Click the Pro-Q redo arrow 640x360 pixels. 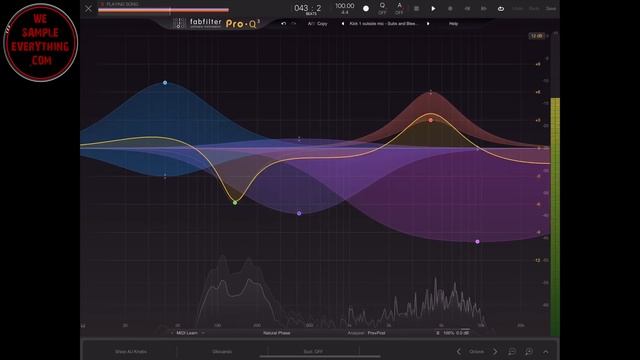point(293,24)
